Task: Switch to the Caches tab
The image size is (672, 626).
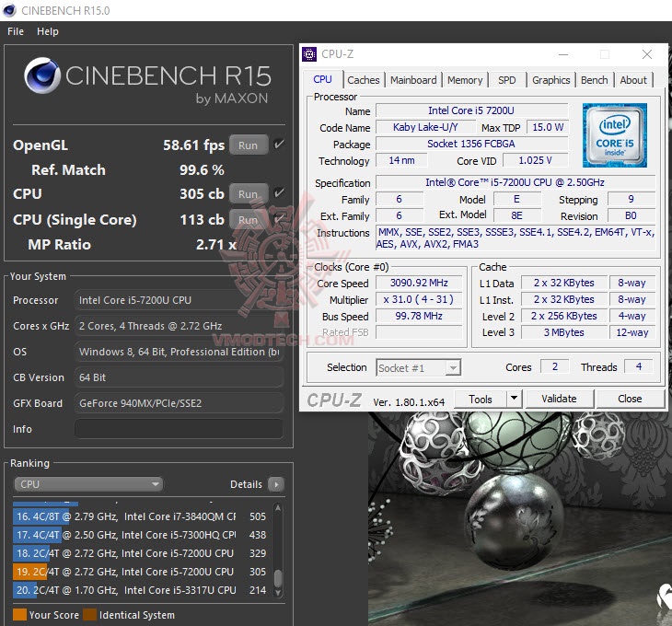Action: [364, 80]
